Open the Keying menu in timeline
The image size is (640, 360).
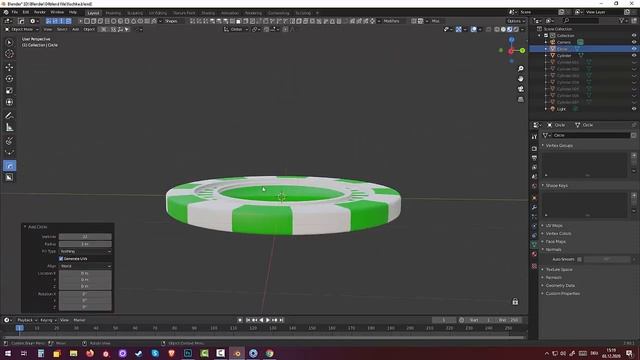[48, 320]
